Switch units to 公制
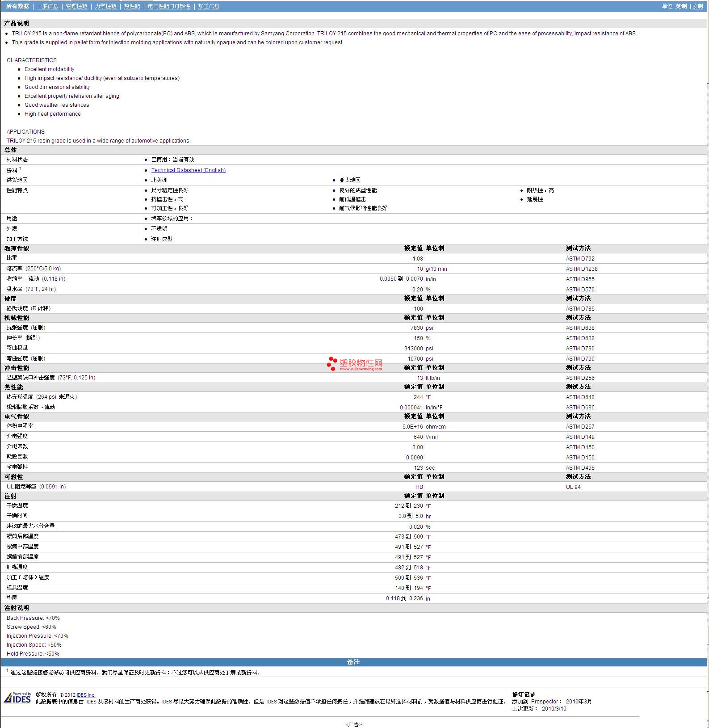 pyautogui.click(x=697, y=6)
